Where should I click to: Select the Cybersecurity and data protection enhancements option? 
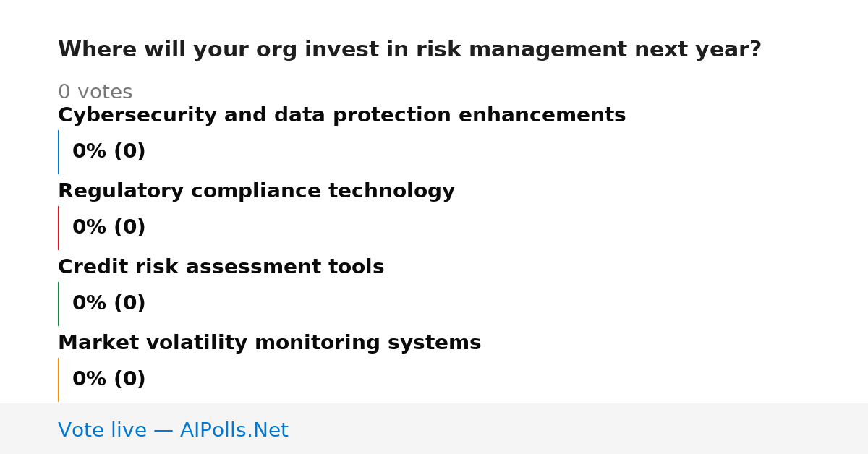click(x=341, y=116)
